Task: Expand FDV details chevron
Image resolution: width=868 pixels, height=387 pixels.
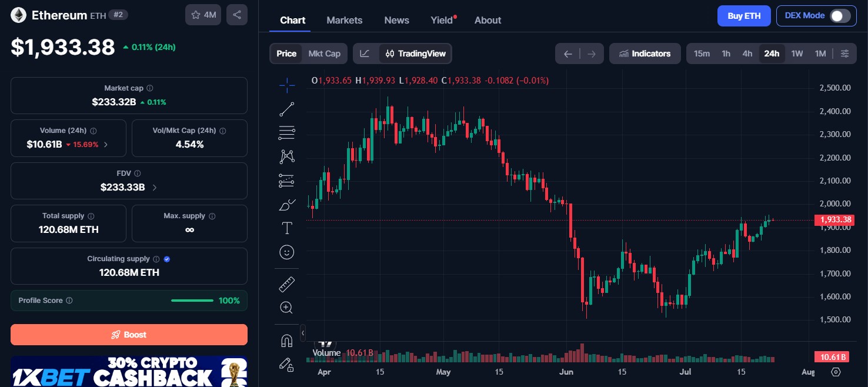Action: 155,188
